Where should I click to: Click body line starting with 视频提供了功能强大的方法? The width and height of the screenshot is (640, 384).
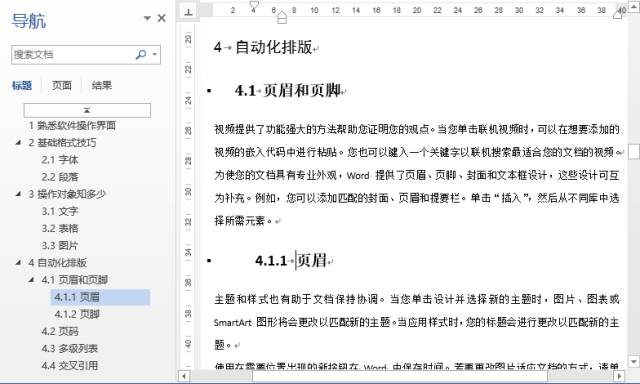[x=417, y=130]
